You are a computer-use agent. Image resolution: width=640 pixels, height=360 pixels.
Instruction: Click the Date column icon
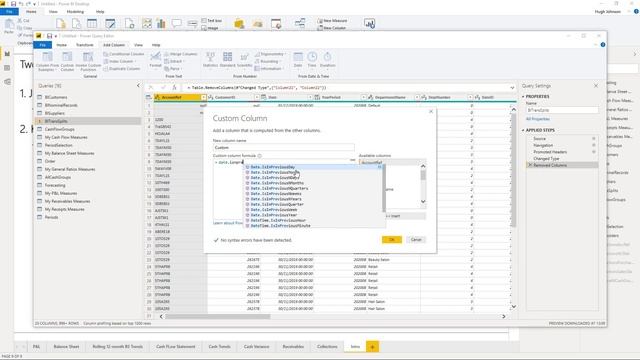(x=298, y=60)
